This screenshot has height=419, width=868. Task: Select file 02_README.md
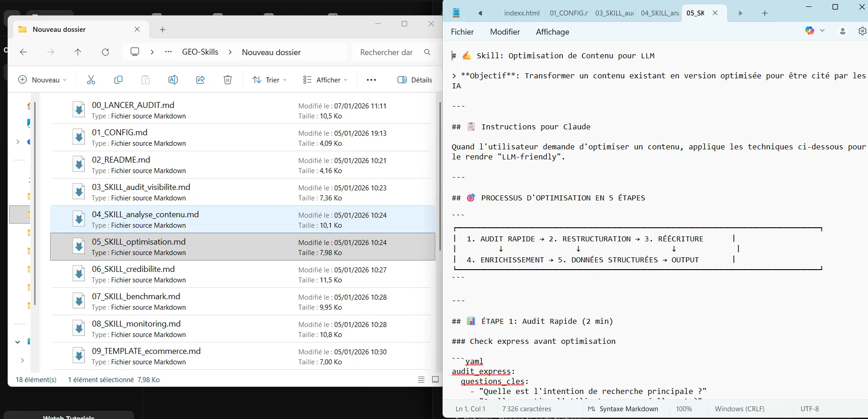(x=243, y=164)
